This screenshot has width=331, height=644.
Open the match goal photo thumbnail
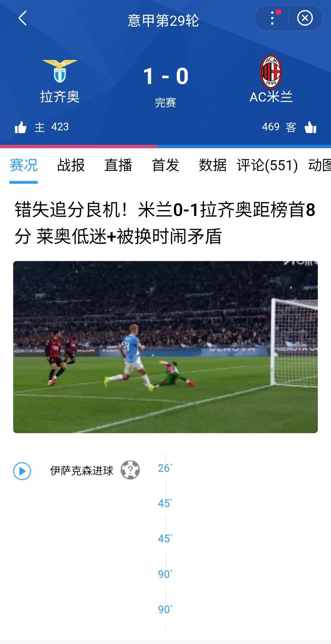[x=165, y=347]
